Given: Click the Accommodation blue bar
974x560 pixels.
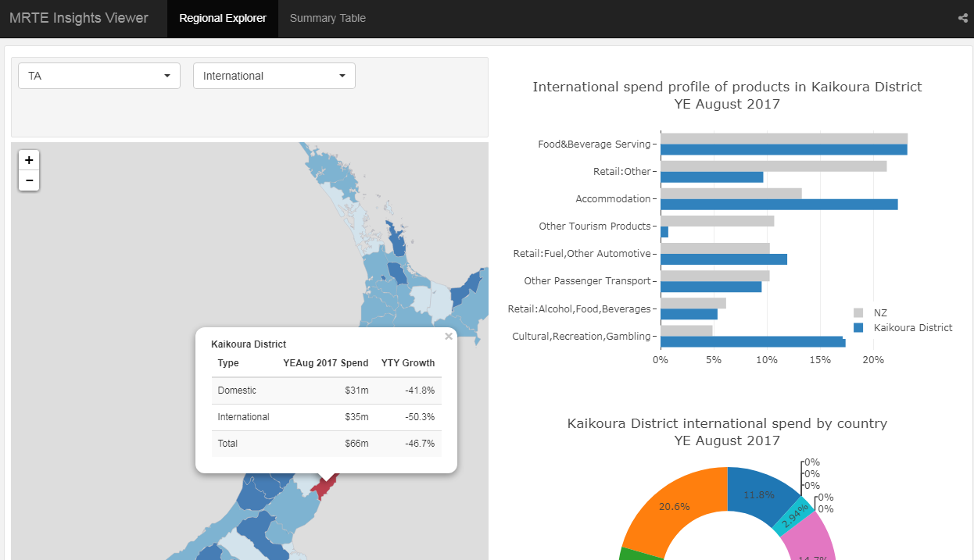Looking at the screenshot, I should (x=779, y=205).
